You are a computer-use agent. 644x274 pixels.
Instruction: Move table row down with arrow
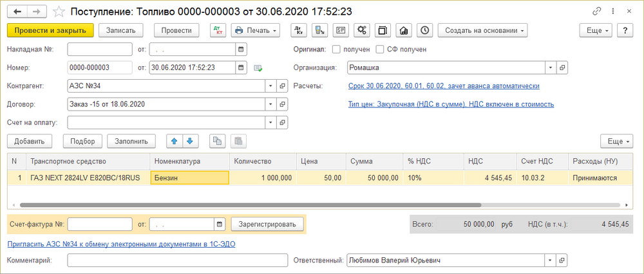tap(190, 141)
